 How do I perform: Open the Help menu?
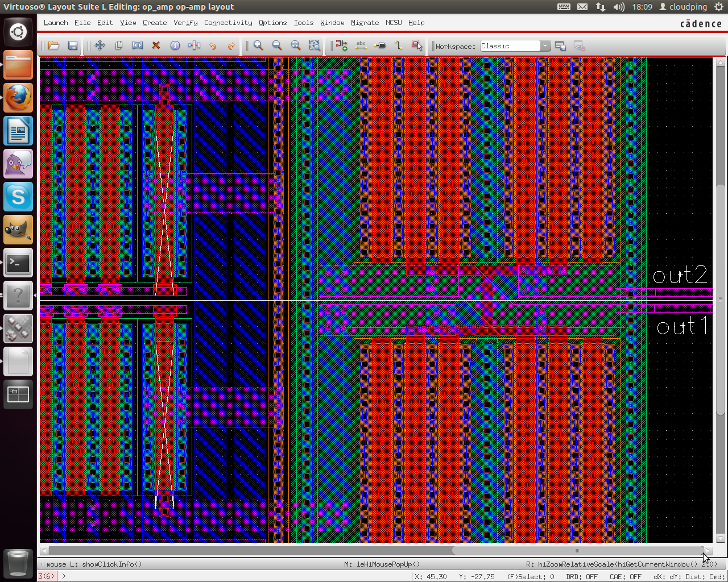[416, 23]
